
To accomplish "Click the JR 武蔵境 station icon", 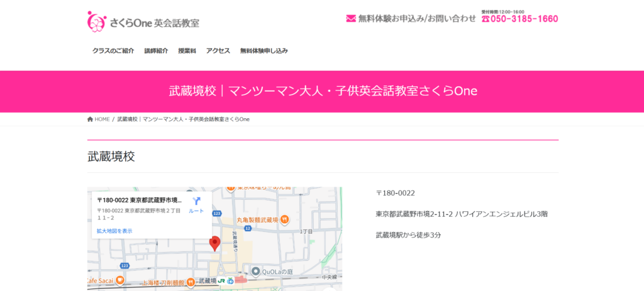I will [222, 280].
